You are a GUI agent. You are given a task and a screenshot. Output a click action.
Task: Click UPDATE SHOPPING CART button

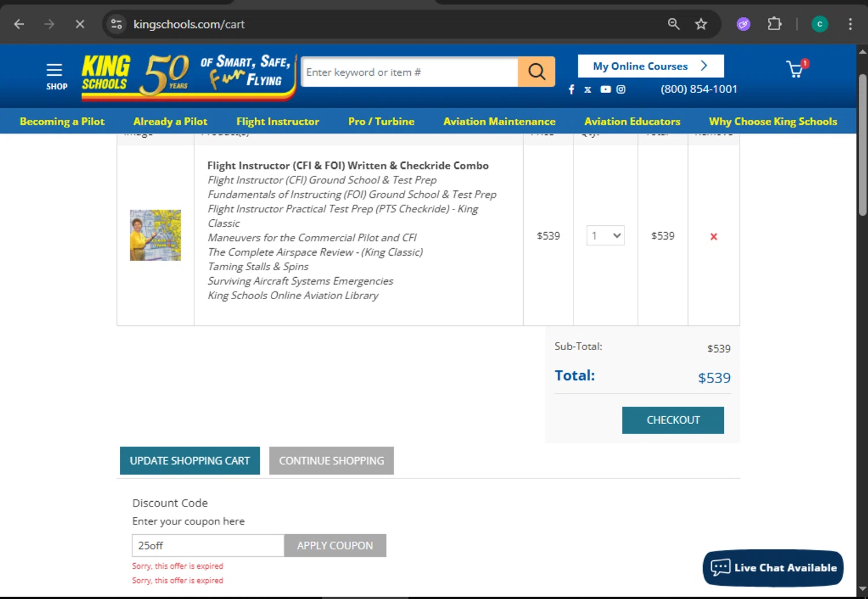[190, 461]
